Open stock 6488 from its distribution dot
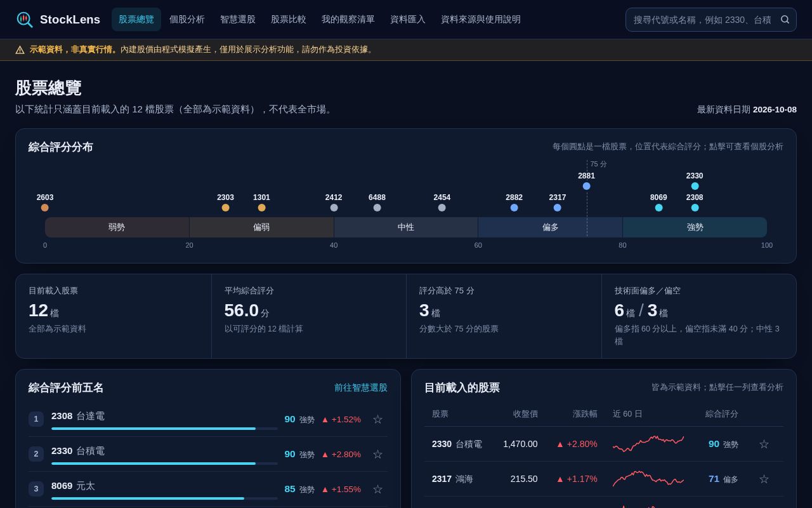 pyautogui.click(x=377, y=208)
